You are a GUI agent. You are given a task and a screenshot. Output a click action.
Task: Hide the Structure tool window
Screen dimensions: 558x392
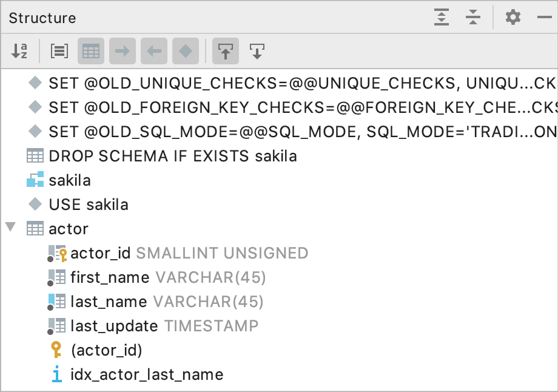[x=544, y=18]
